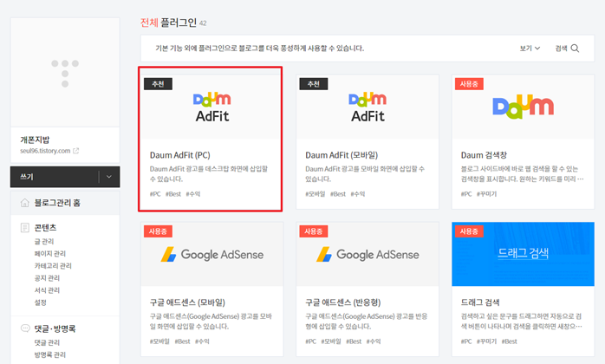Open the 보기 dropdown

pos(530,49)
